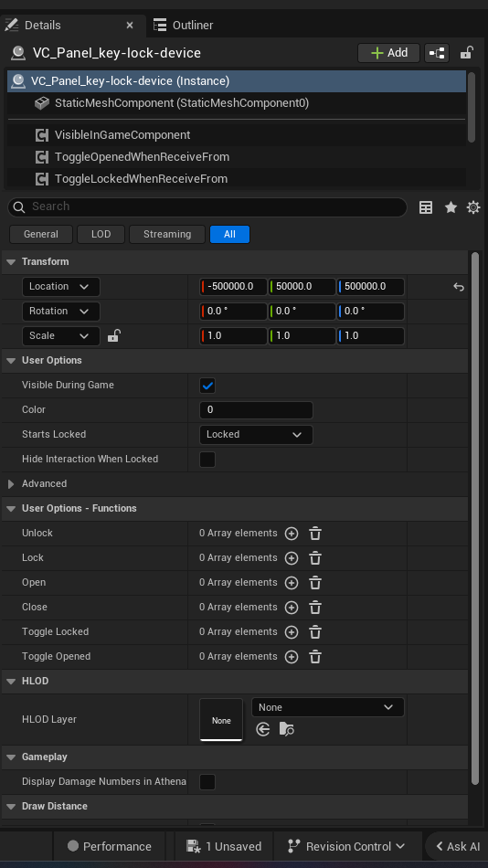
Task: Open the Scale type dropdown
Action: tap(61, 336)
